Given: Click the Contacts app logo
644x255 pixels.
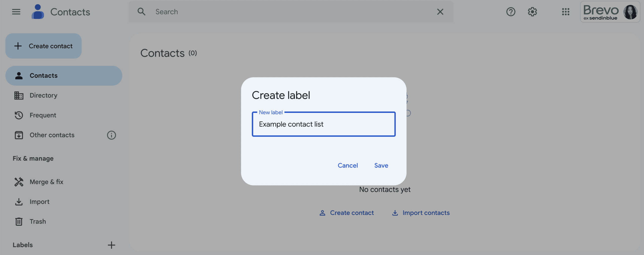Looking at the screenshot, I should click(38, 12).
